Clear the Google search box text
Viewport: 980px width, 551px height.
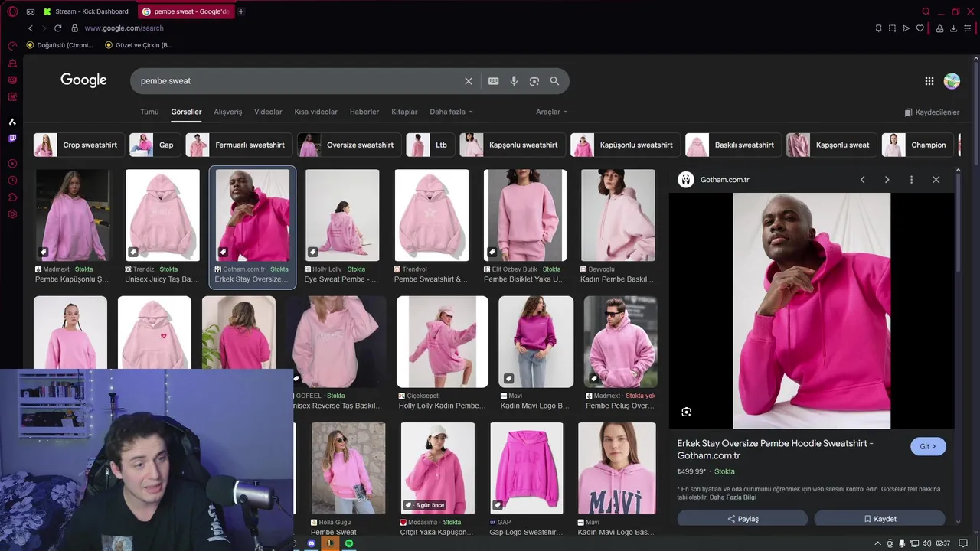tap(469, 81)
